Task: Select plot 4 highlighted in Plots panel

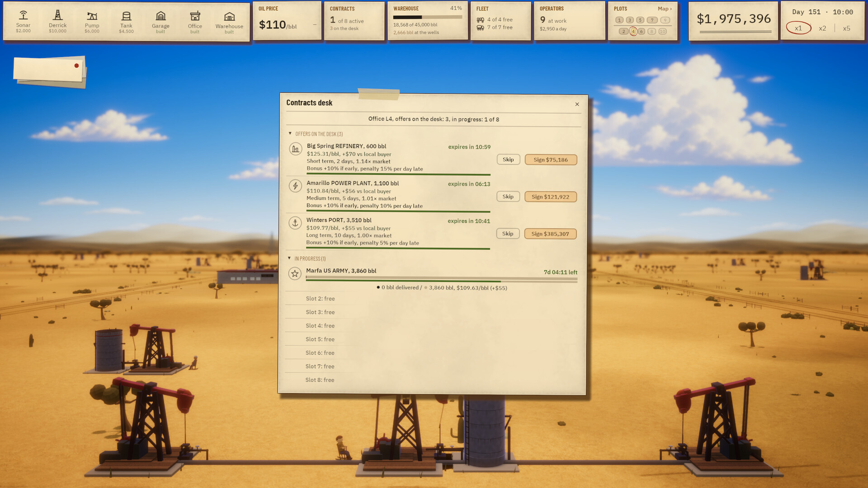Action: point(633,31)
